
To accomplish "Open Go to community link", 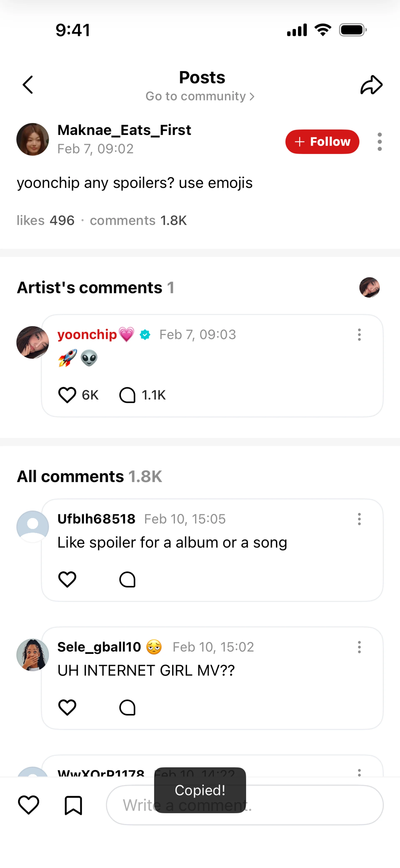I will [200, 96].
